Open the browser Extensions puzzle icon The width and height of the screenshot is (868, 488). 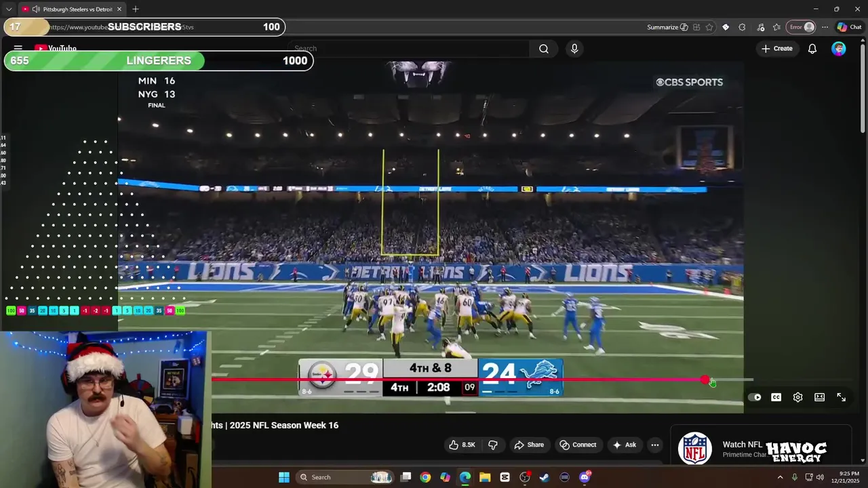(742, 27)
